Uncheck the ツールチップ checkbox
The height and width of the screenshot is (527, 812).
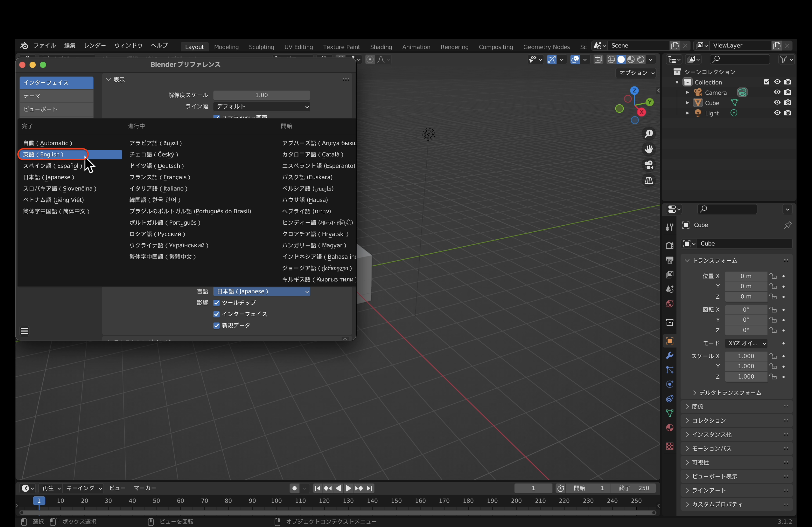pyautogui.click(x=216, y=303)
